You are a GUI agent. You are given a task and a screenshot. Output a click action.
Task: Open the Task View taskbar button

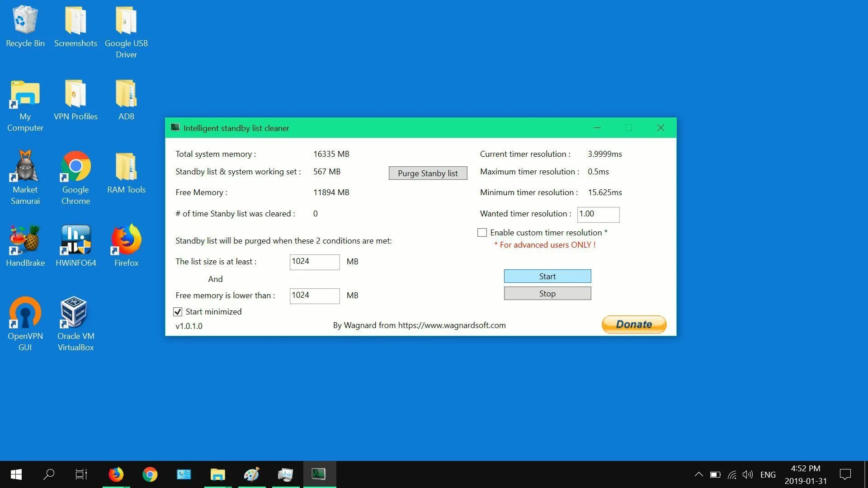(81, 474)
